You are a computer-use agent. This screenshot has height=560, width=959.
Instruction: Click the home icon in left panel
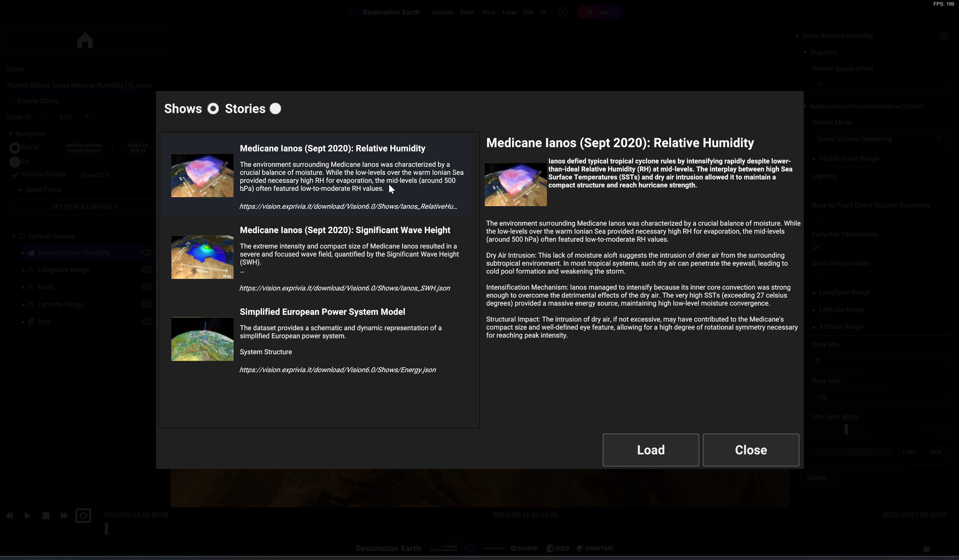(x=84, y=40)
